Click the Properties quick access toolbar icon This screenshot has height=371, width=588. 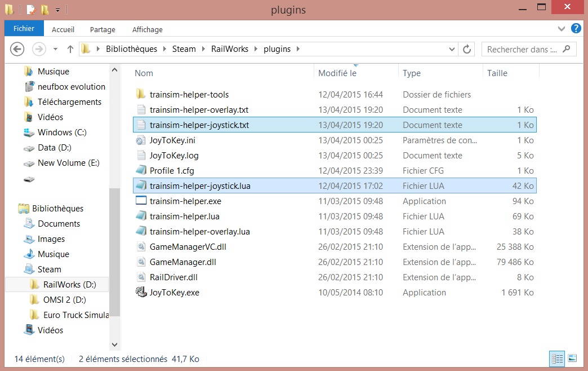tap(31, 9)
